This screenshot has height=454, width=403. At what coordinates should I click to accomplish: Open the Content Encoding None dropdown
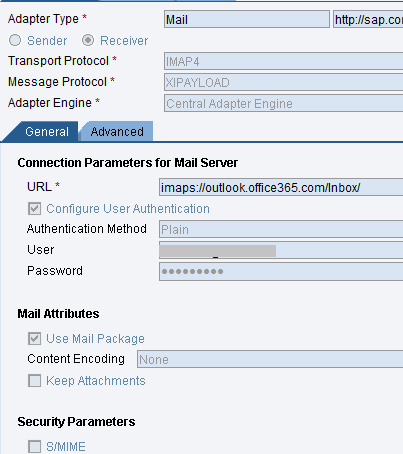270,359
